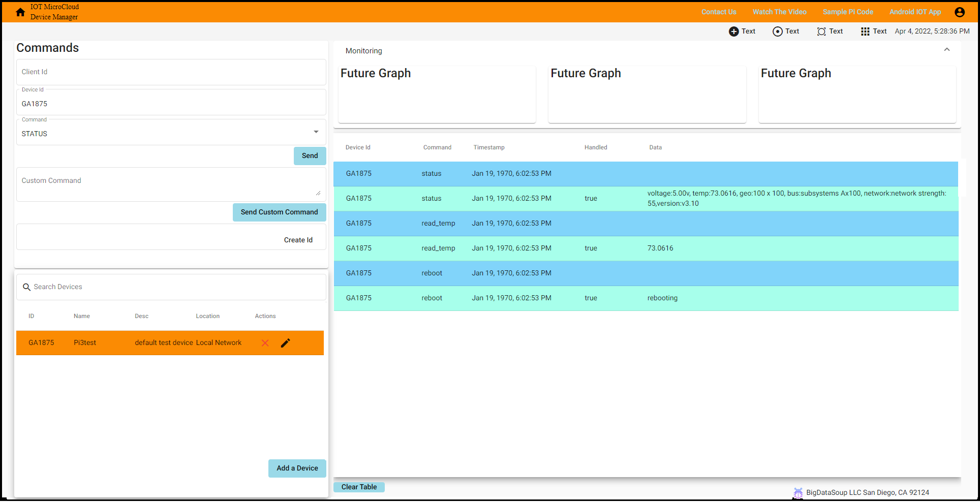The image size is (980, 502).
Task: Click the Create Id button
Action: tap(298, 240)
